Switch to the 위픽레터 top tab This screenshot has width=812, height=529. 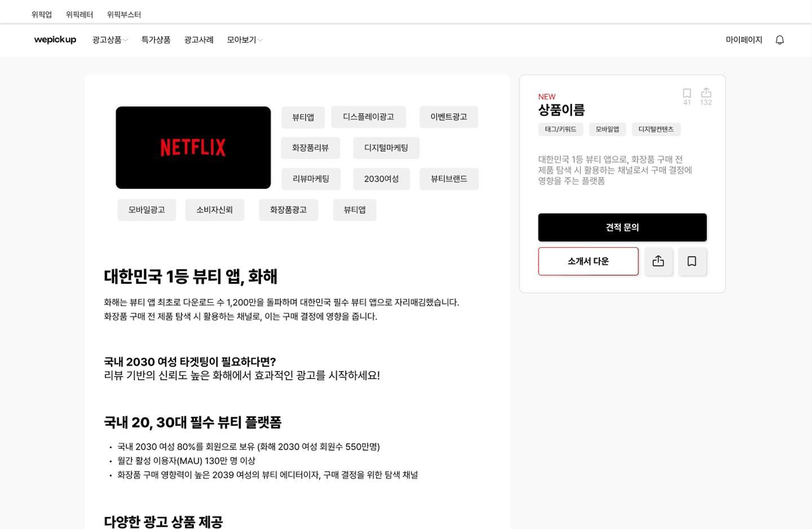coord(80,15)
